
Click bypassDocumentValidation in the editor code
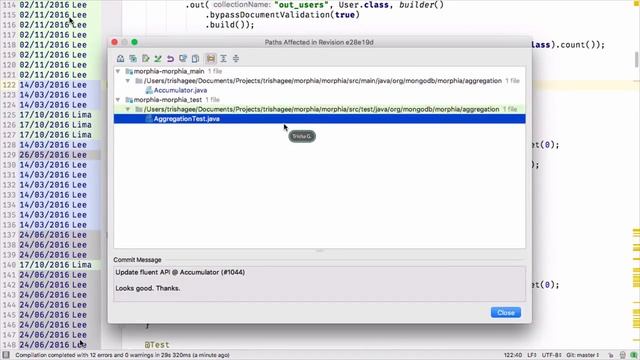pos(269,15)
